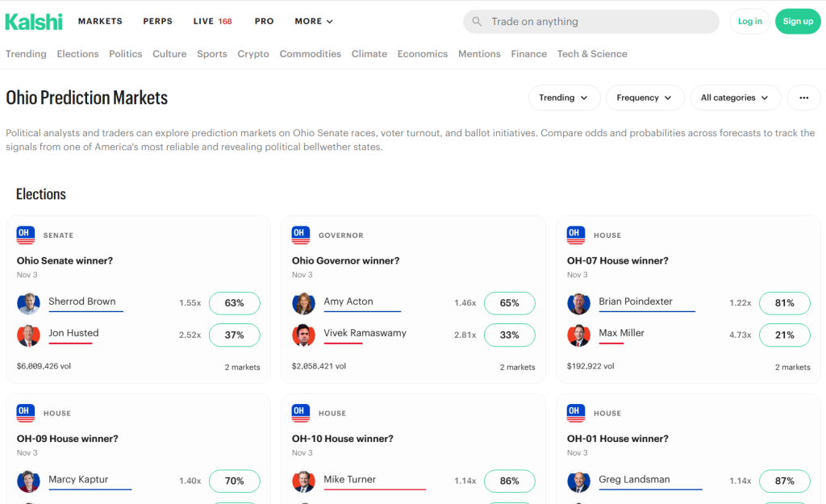Image resolution: width=826 pixels, height=504 pixels.
Task: Click Mike Turner's avatar photo
Action: 303,481
